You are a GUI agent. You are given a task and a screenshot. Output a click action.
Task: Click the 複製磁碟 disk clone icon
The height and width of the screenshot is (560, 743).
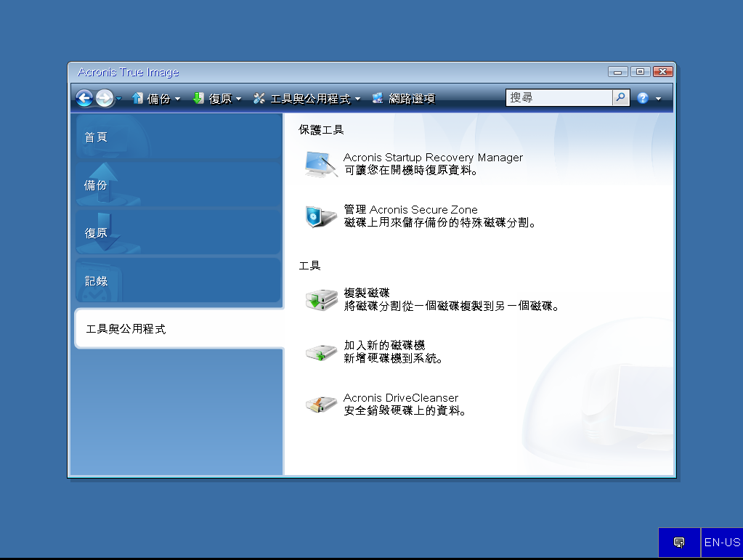321,300
